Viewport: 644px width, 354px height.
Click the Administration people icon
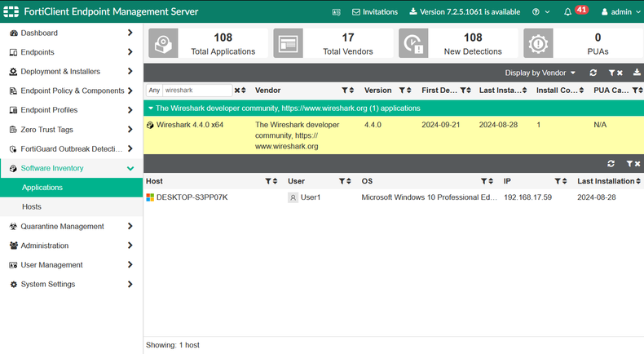13,246
